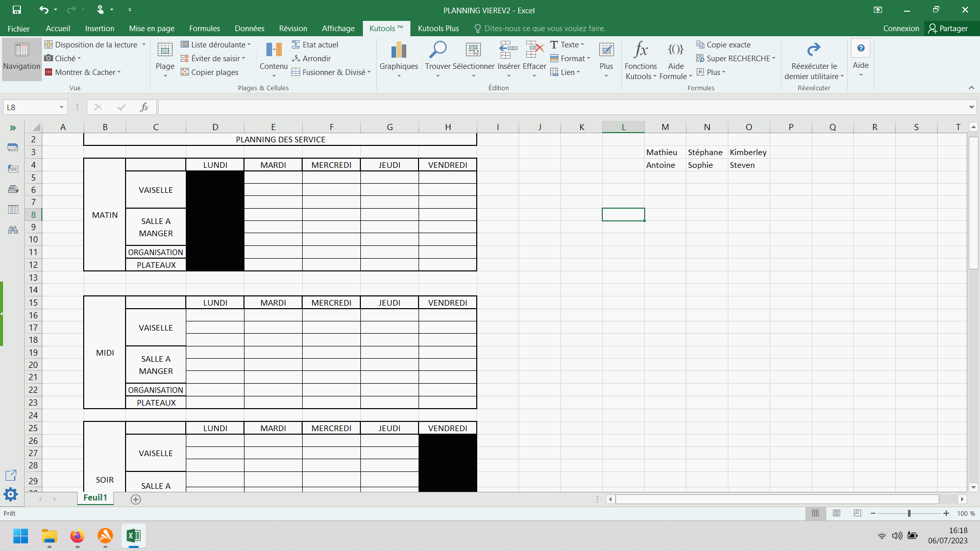Open the Fonctions Kutools fx icon
Image resolution: width=980 pixels, height=551 pixels.
click(641, 50)
